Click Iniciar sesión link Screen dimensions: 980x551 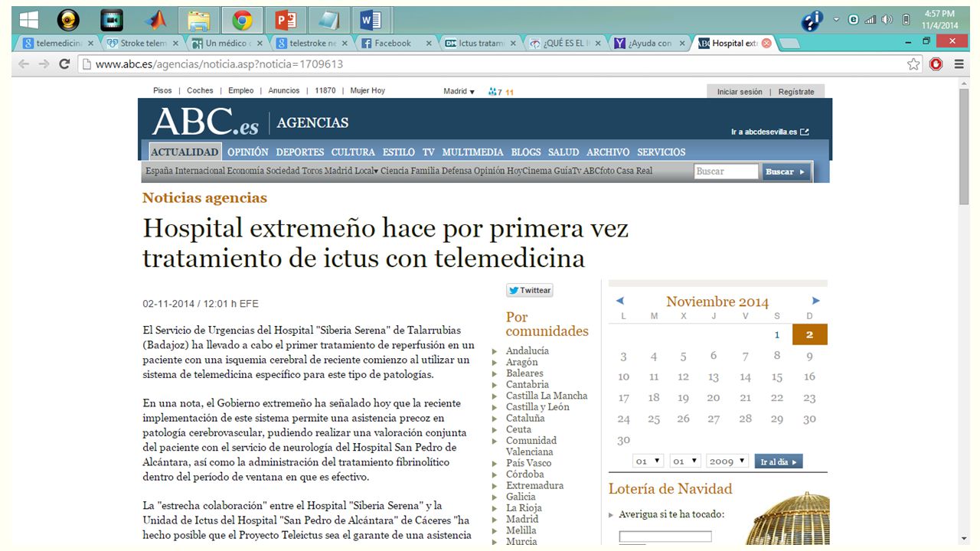[740, 92]
